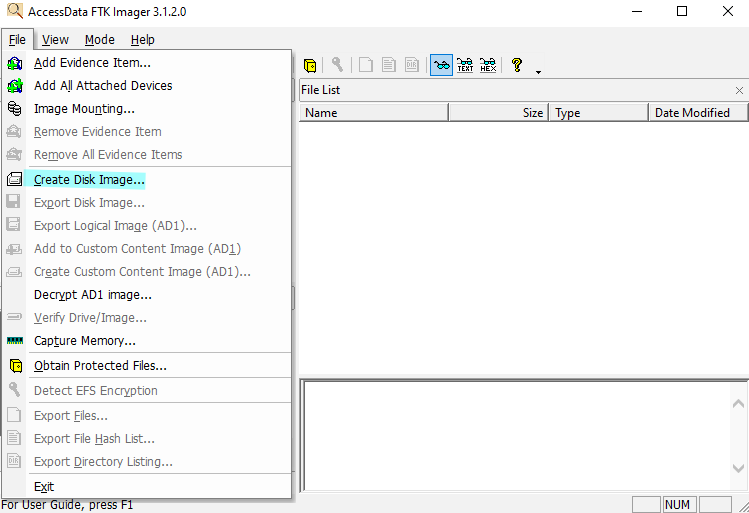Expand the toolbar options dropdown arrow
Image resolution: width=749 pixels, height=513 pixels.
538,71
